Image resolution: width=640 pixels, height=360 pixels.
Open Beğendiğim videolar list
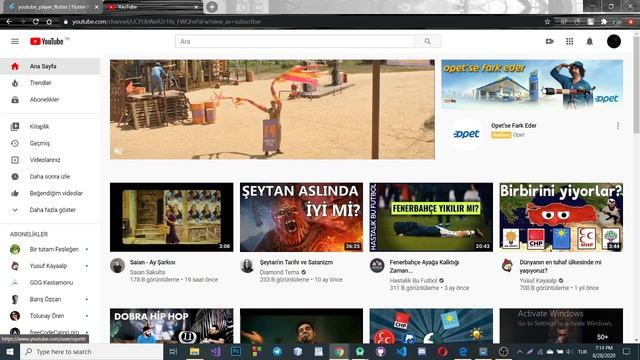tap(50, 193)
